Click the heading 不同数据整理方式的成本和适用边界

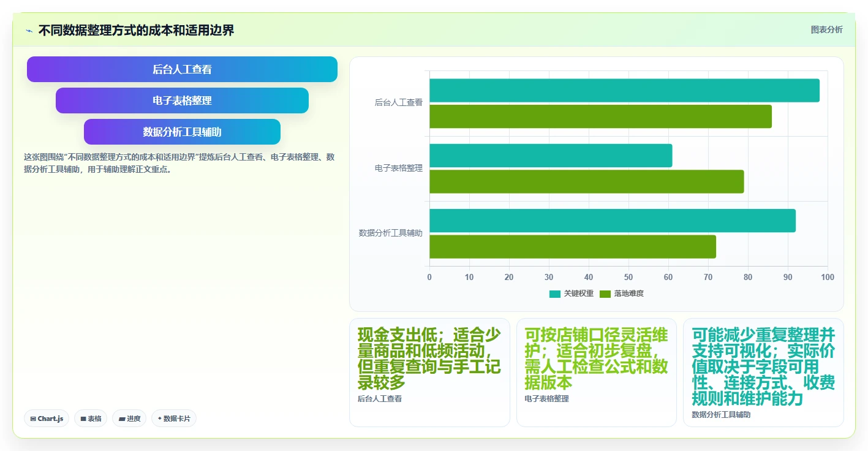[136, 30]
